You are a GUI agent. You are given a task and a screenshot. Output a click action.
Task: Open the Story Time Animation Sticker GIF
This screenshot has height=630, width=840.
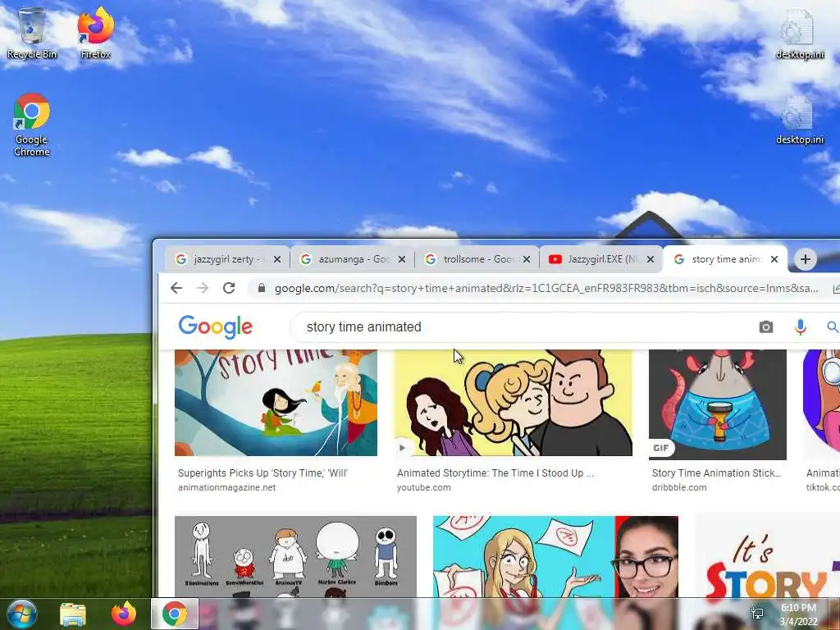pos(717,404)
